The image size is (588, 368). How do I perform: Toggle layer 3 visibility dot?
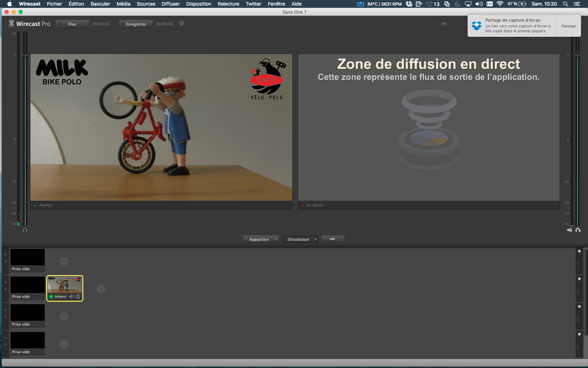[x=579, y=307]
